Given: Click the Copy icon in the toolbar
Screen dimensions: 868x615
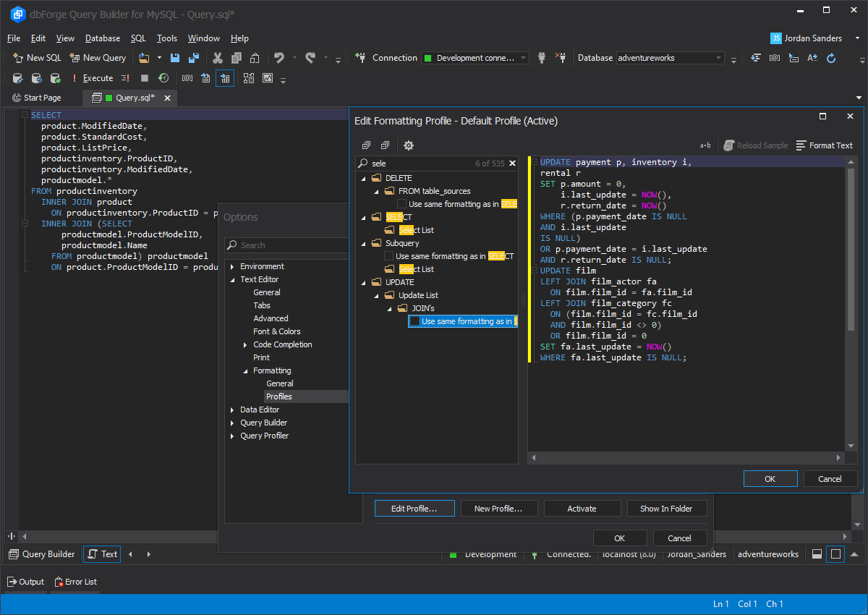Looking at the screenshot, I should tap(236, 58).
